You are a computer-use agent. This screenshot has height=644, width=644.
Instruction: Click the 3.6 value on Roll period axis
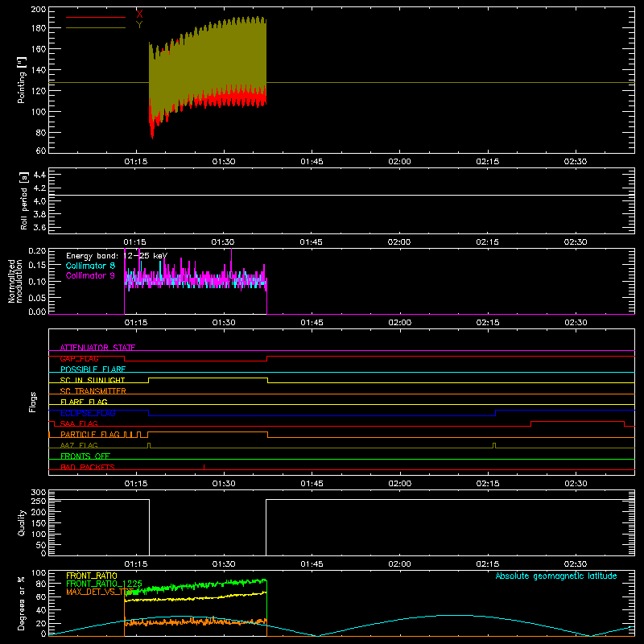tap(39, 228)
